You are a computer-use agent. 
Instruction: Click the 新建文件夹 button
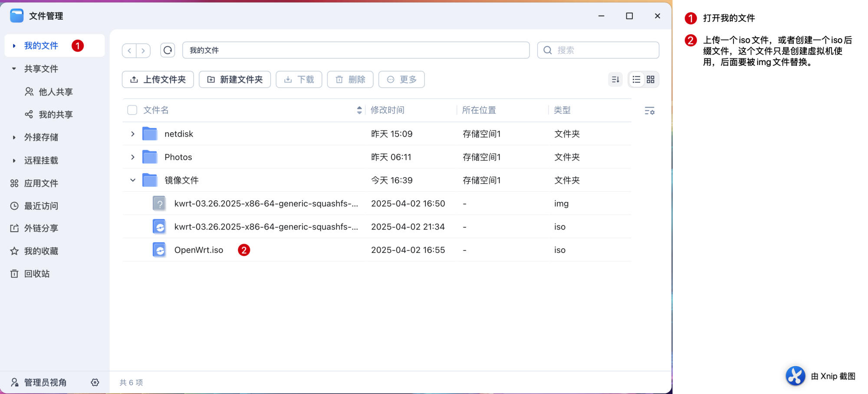[x=235, y=79]
